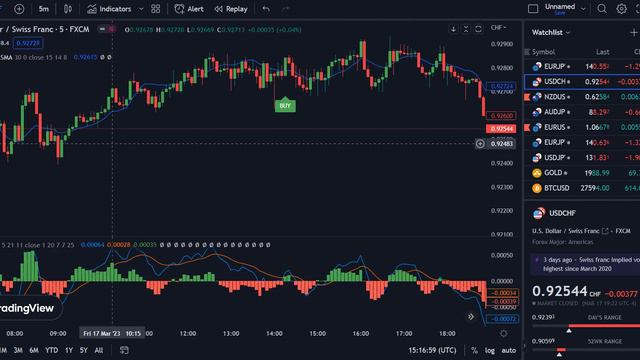The height and width of the screenshot is (360, 640).
Task: Open the chart layout selector square icon
Action: click(x=533, y=9)
